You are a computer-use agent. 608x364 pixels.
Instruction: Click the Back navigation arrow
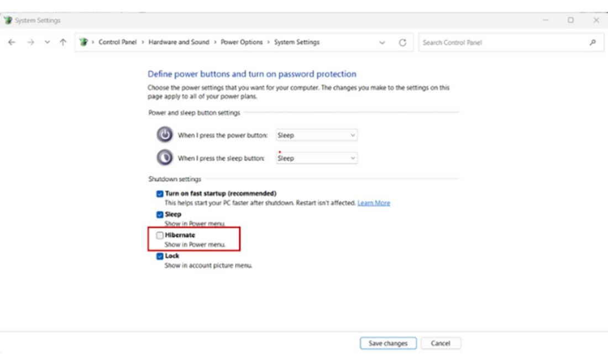12,43
